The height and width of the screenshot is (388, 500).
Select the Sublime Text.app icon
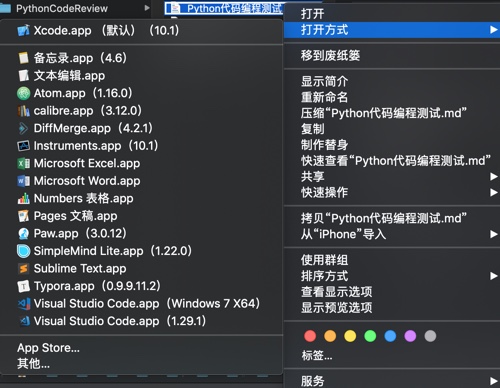pyautogui.click(x=23, y=269)
